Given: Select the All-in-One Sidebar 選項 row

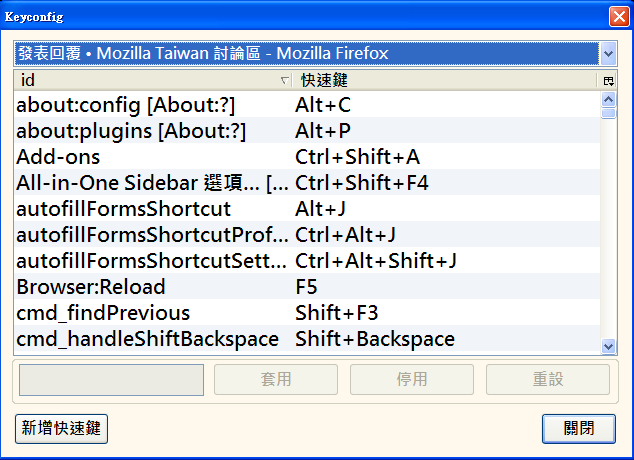Looking at the screenshot, I should [x=150, y=183].
